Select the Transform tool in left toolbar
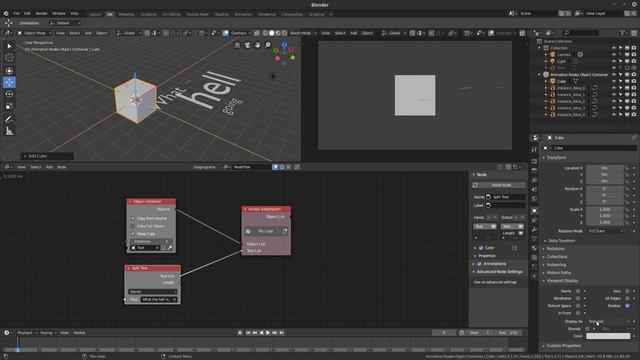This screenshot has height=360, width=640. [x=9, y=71]
